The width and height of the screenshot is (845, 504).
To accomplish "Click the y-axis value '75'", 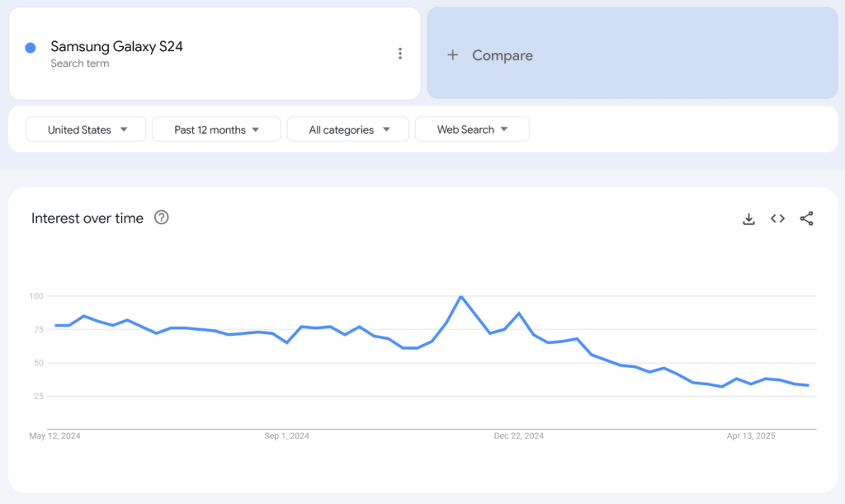I will tap(38, 330).
